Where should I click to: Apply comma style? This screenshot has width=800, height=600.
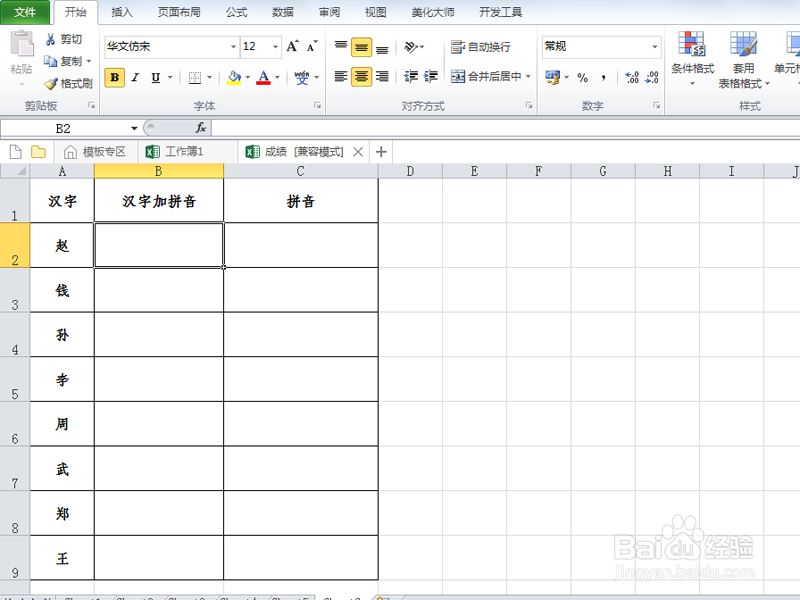point(604,78)
